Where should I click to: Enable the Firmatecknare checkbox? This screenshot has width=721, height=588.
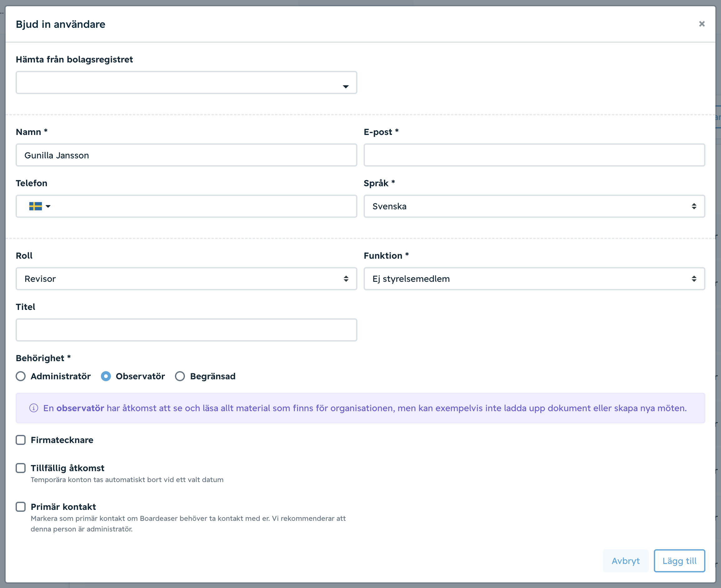pos(21,440)
